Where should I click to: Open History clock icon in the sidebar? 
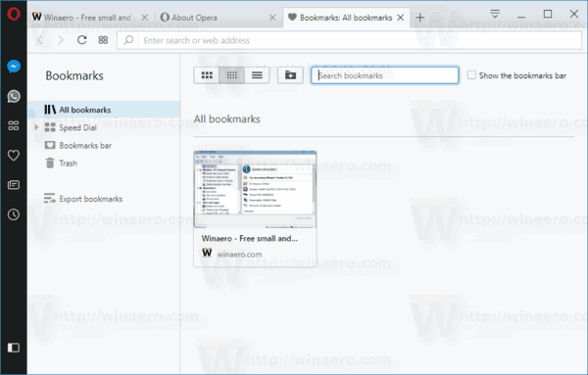(x=14, y=214)
